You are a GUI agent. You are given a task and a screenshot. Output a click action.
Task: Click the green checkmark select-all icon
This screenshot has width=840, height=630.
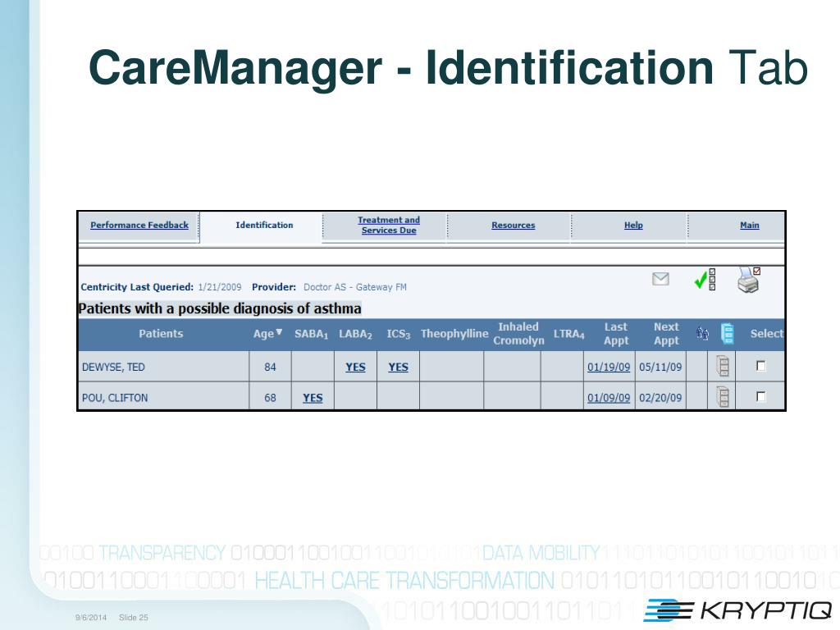point(705,279)
